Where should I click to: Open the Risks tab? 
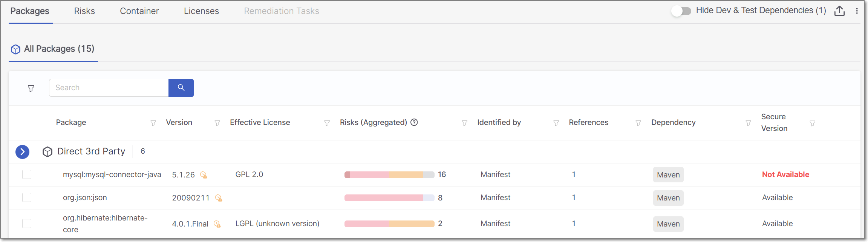click(84, 11)
